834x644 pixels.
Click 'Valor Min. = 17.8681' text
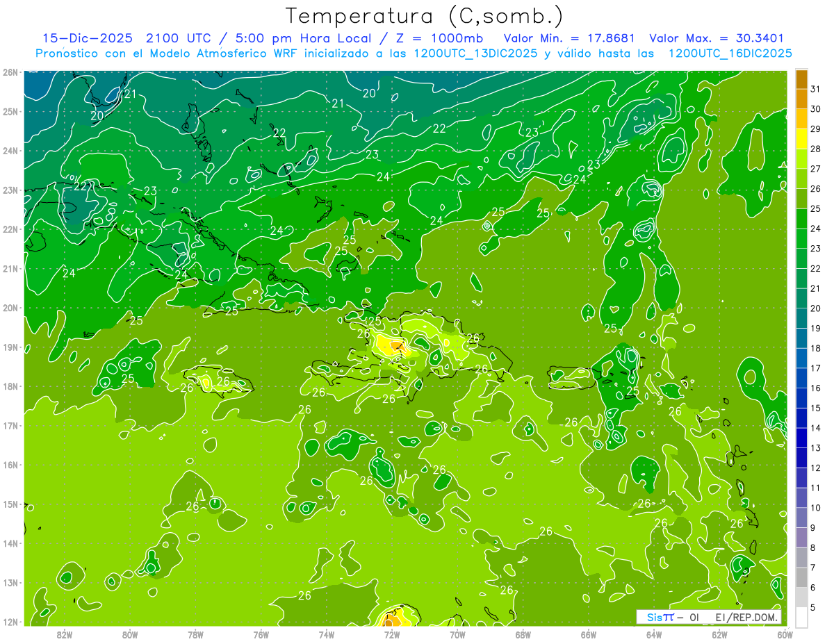(570, 38)
